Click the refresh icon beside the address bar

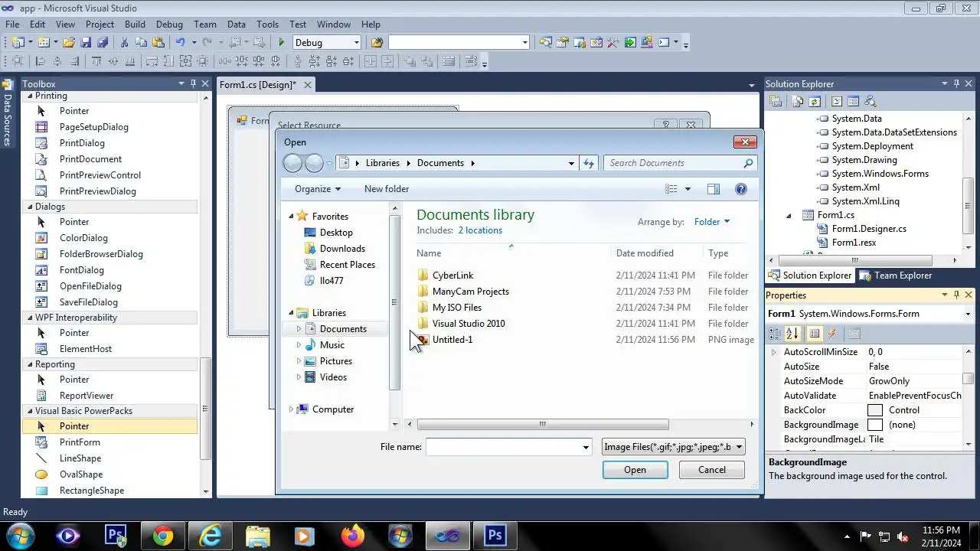coord(589,163)
